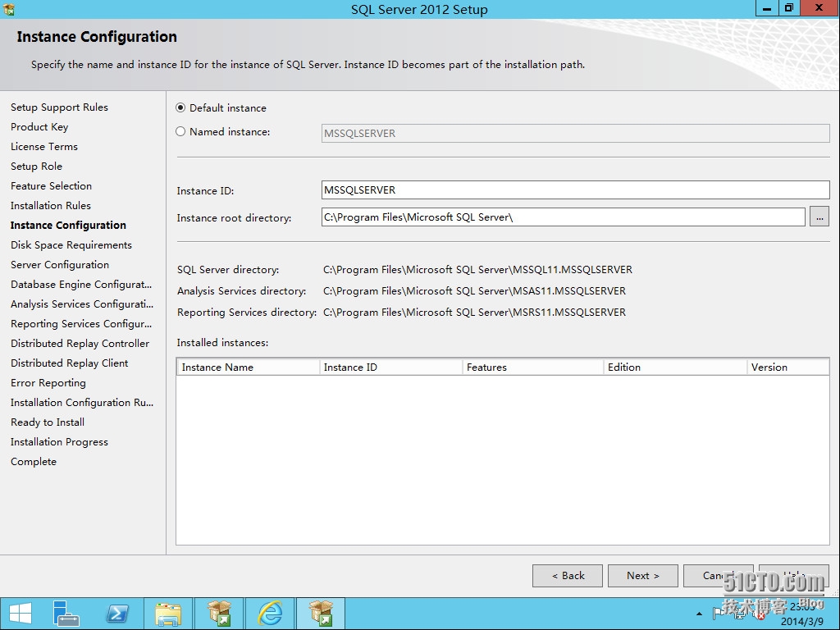Click the SQL Server Setup title bar icon

coord(8,9)
